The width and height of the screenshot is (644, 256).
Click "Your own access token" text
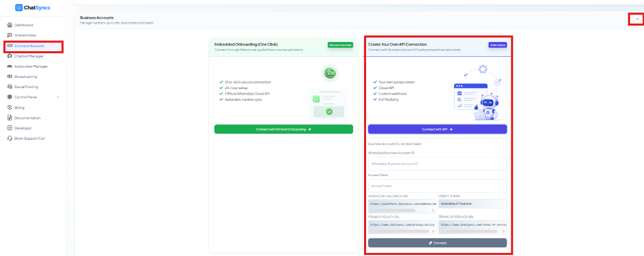tap(397, 82)
